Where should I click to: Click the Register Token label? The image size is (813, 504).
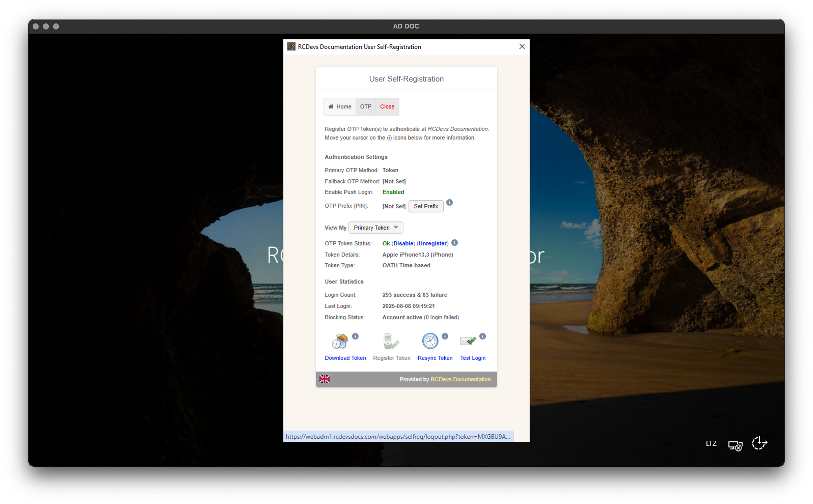(392, 358)
